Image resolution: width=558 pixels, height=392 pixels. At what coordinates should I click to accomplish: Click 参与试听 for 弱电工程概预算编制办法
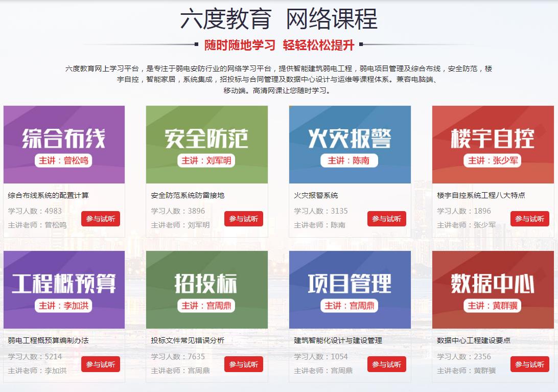point(101,364)
